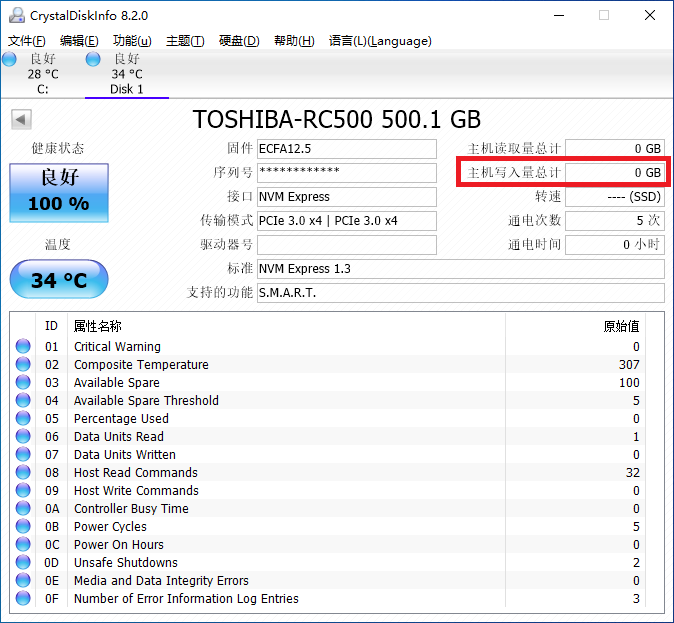Click status orb for Power Cycles row
Viewport: 674px width, 623px height.
pyautogui.click(x=23, y=526)
